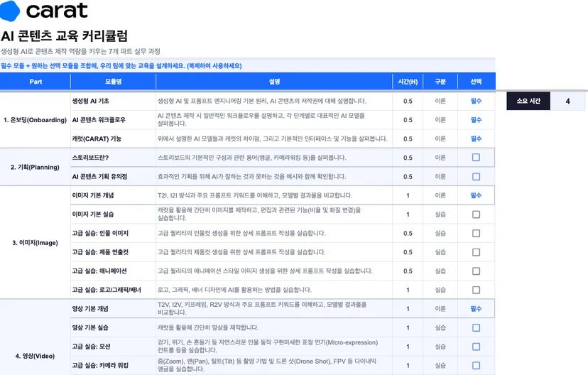Click 필수 in the 캐럿(CARAT) 기능 row
Viewport: 588px width, 375px height.
tap(476, 138)
